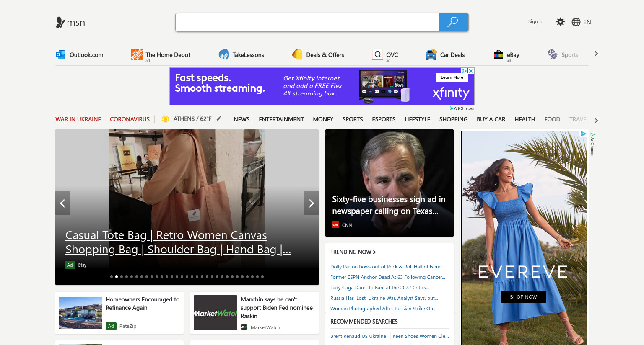Open the ENTERTAINMENT section

(x=281, y=119)
